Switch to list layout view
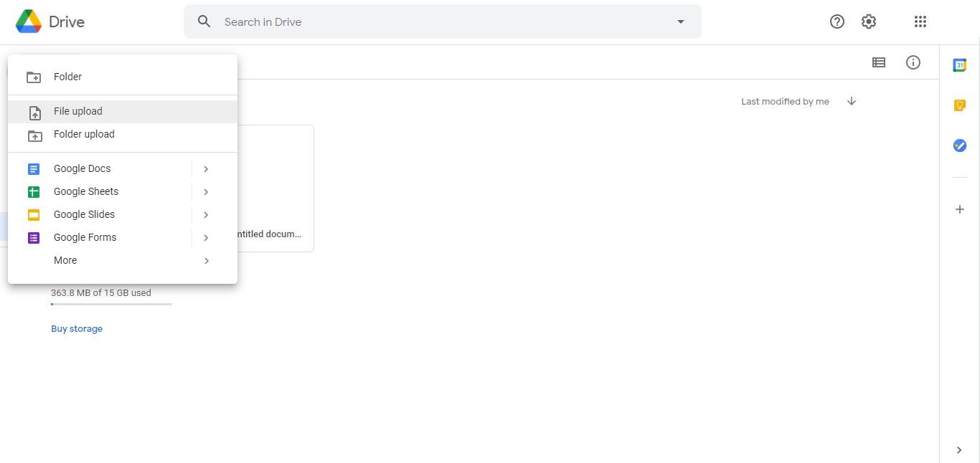 tap(879, 62)
